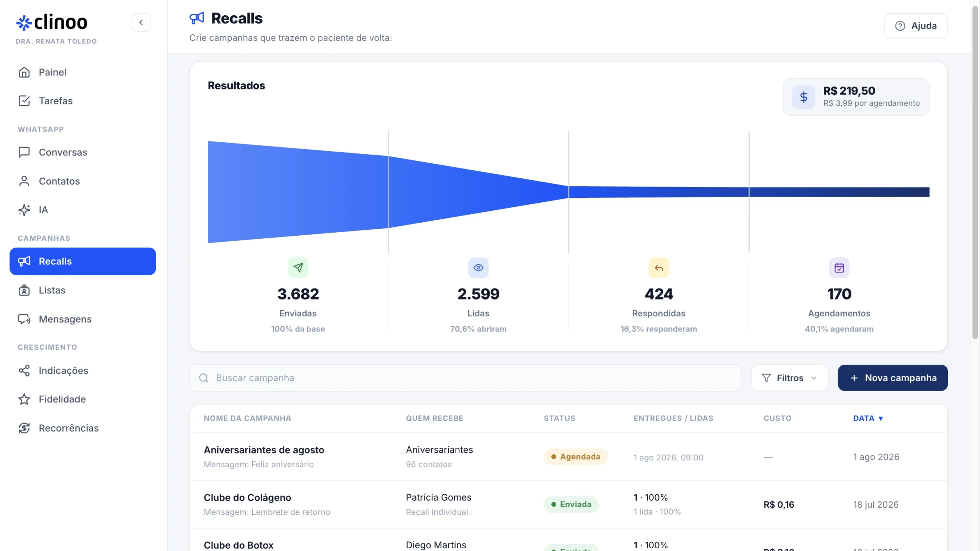
Task: Click the R$ 219,50 total cost card
Action: 856,97
